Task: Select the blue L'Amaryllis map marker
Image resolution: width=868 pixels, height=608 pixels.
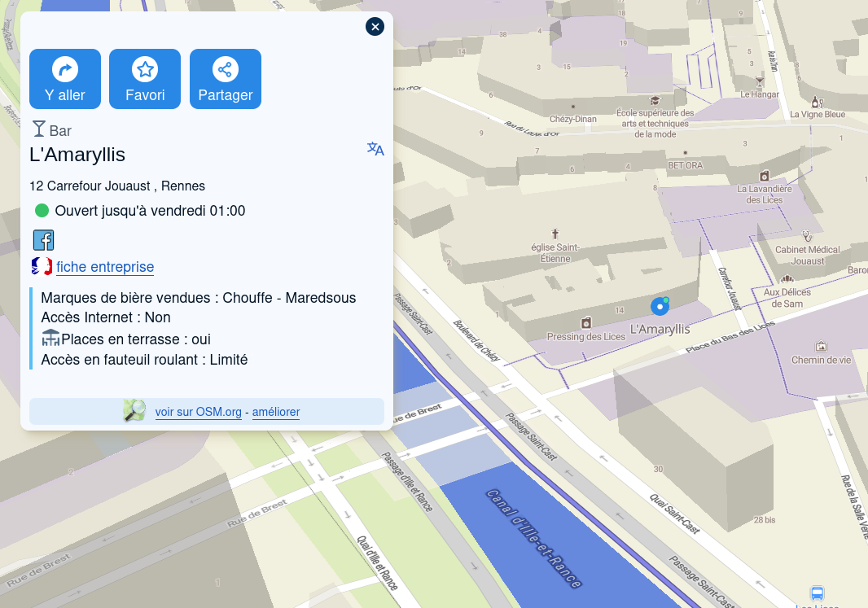Action: pos(660,306)
